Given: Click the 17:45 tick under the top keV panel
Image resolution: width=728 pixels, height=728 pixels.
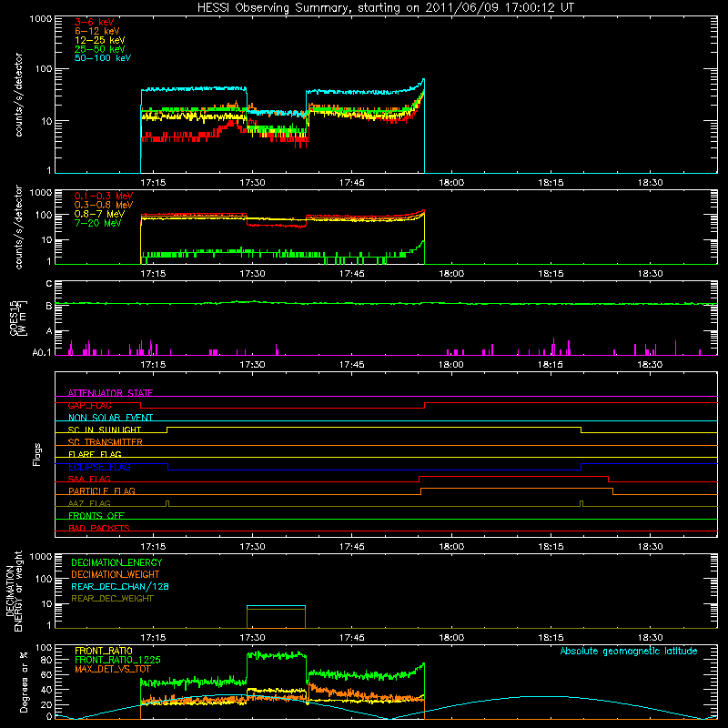Looking at the screenshot, I should (x=352, y=183).
